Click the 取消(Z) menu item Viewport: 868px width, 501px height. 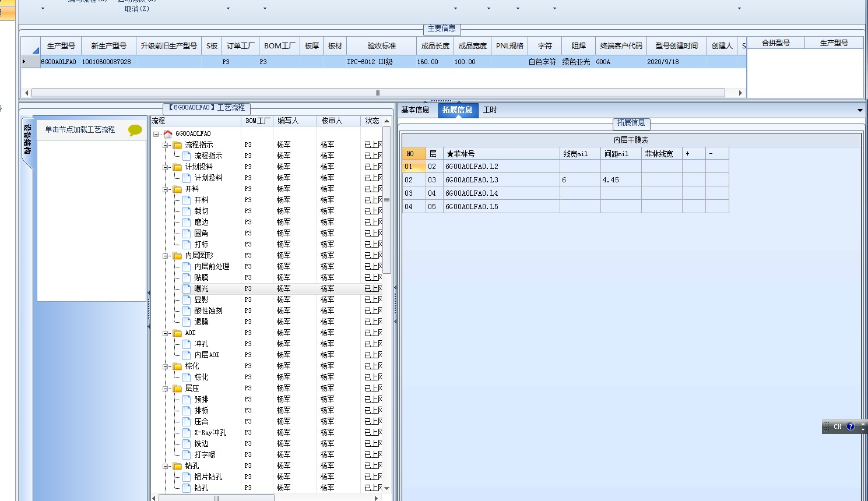click(137, 9)
